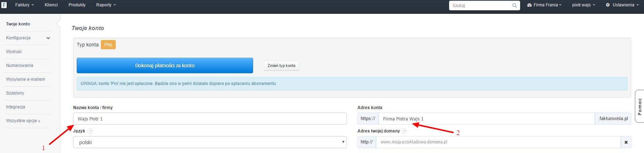
Task: Open the piotr.wajs user menu
Action: click(583, 5)
